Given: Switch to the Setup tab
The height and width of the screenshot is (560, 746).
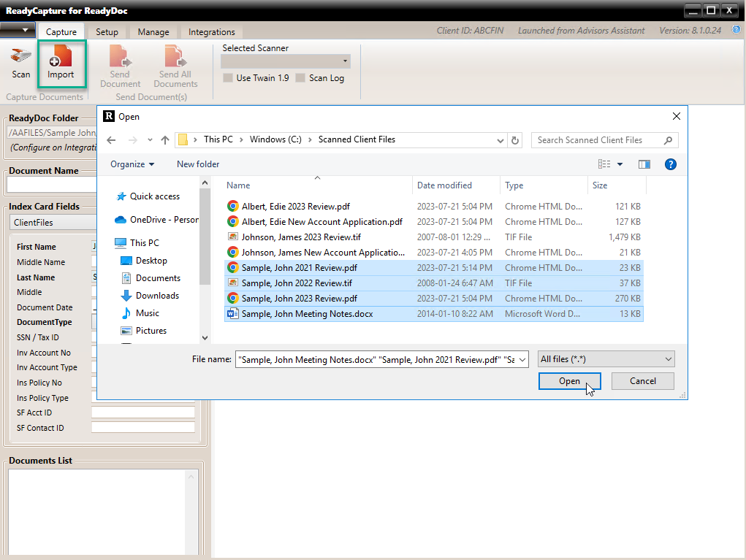Looking at the screenshot, I should click(107, 31).
